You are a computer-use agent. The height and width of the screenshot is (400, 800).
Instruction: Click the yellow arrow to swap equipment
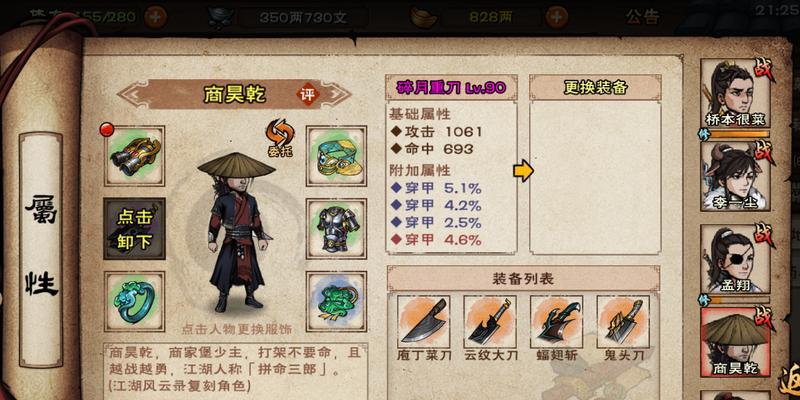coord(523,171)
